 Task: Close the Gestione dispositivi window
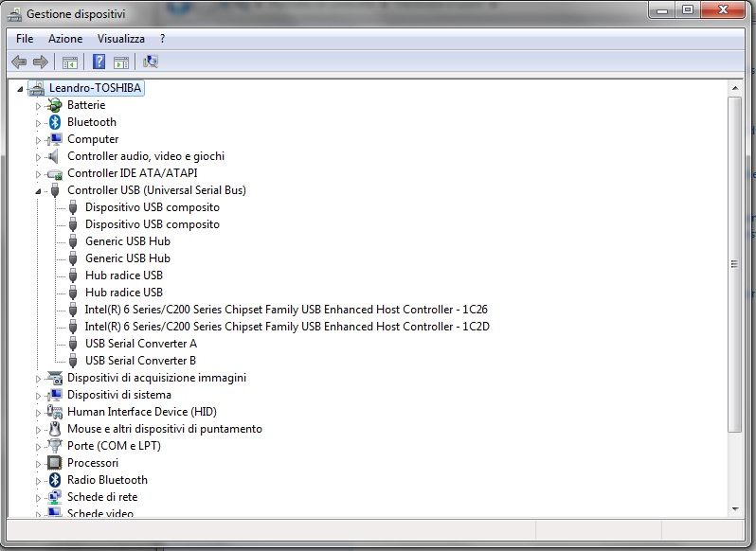[723, 10]
